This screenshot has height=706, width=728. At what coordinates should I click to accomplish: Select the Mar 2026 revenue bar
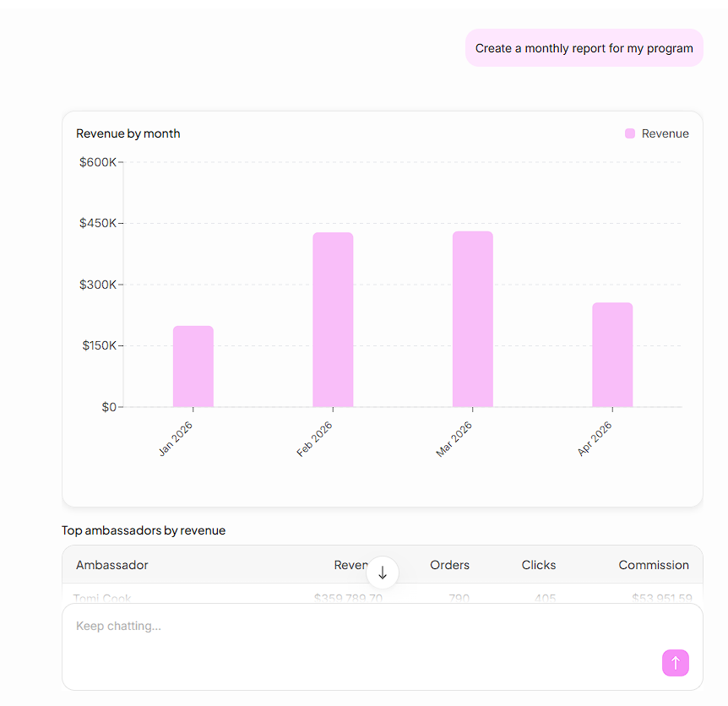[x=473, y=319]
